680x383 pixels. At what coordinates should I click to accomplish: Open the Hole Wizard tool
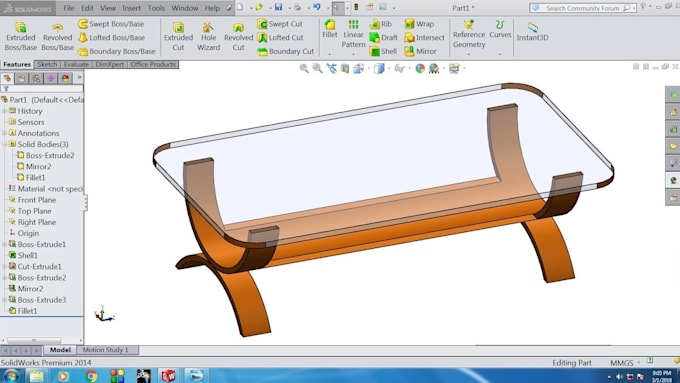208,36
